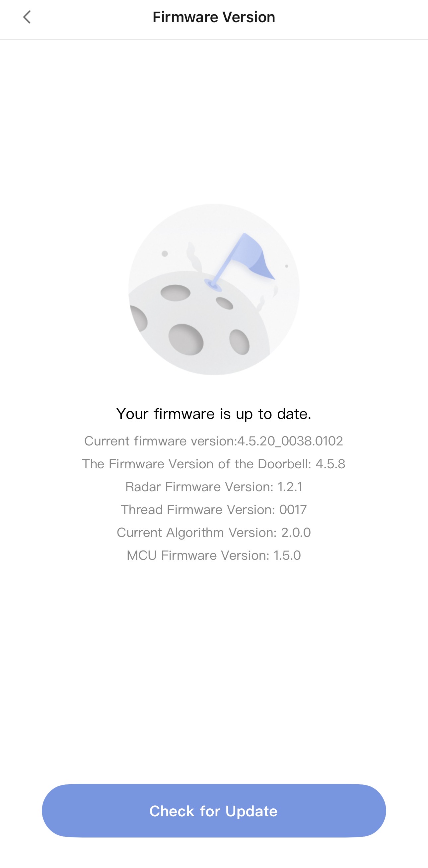
Task: Click the tiny dot right of the flag
Action: pos(287,266)
